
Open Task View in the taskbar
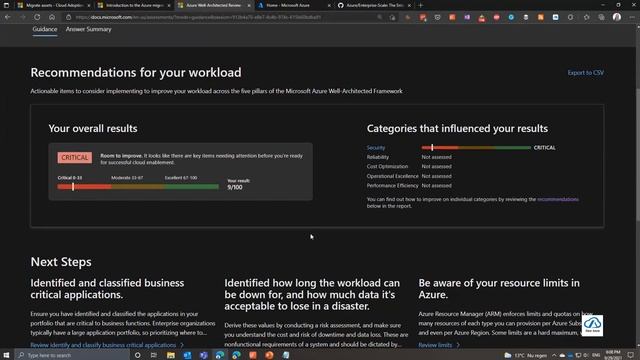[153, 355]
